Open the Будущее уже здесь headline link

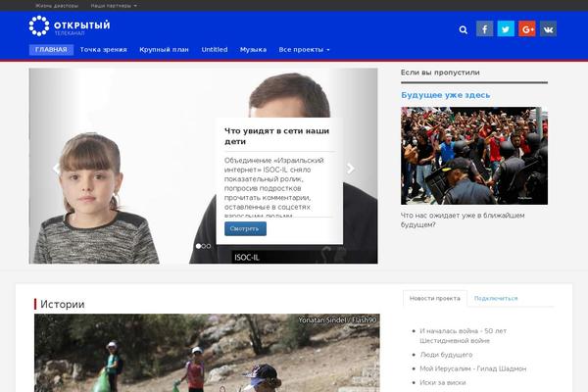[446, 95]
